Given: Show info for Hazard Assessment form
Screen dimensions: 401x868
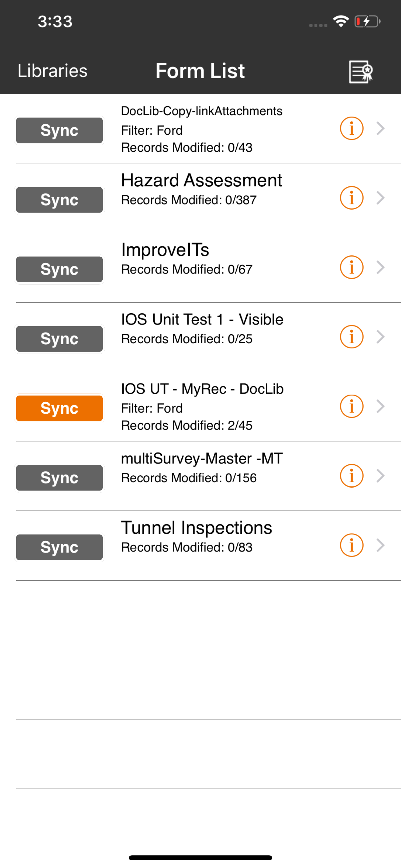Looking at the screenshot, I should (x=352, y=198).
